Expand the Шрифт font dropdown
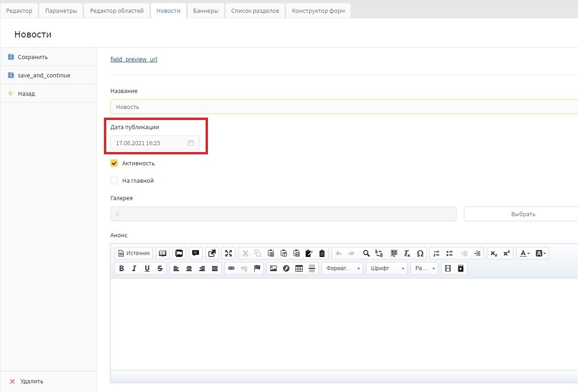Image resolution: width=578 pixels, height=392 pixels. point(387,269)
